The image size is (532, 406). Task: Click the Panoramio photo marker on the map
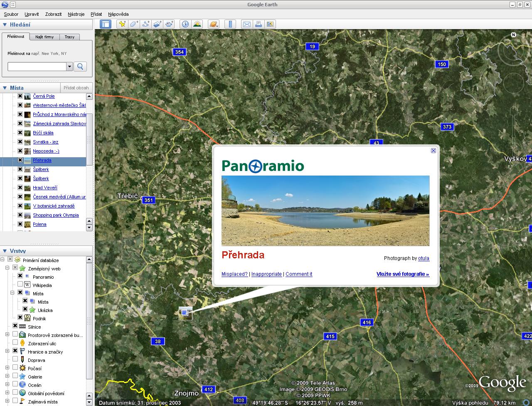pyautogui.click(x=185, y=313)
